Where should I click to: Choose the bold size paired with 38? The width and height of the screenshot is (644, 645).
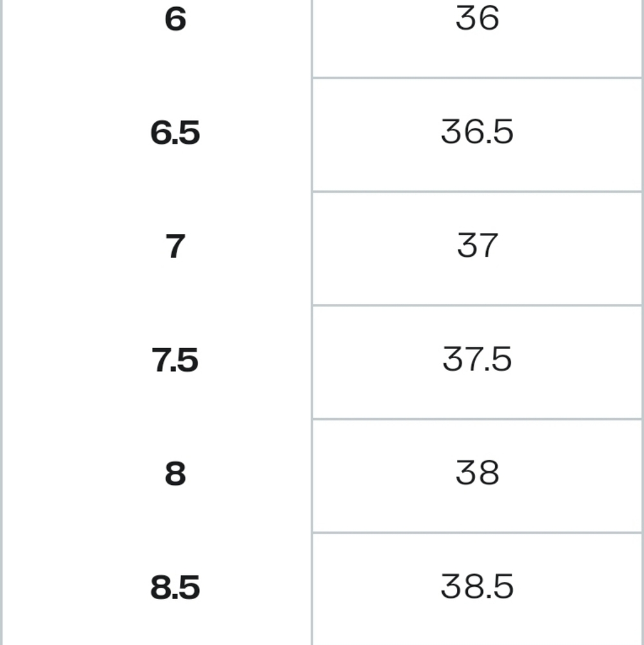[175, 474]
